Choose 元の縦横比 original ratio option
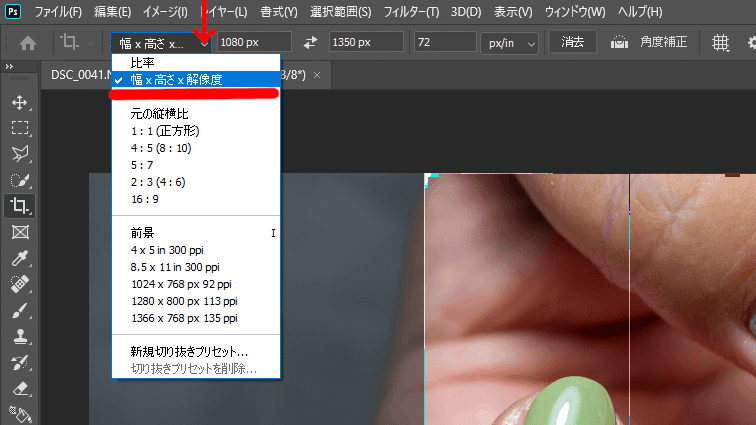756x425 pixels. (x=196, y=114)
